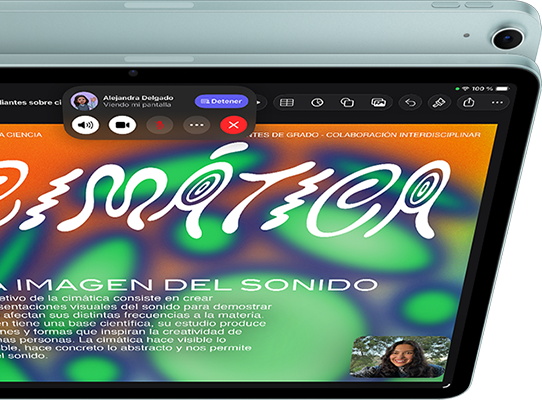Tap 'Viendo mi pantalla' status text
Viewport: 542px width, 400px height.
137,105
